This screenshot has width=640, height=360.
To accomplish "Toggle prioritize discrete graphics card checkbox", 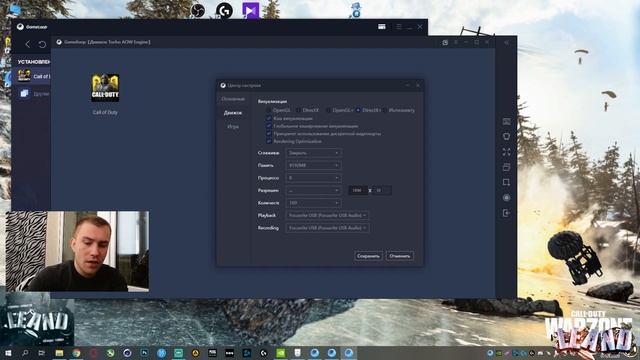I will coord(269,133).
